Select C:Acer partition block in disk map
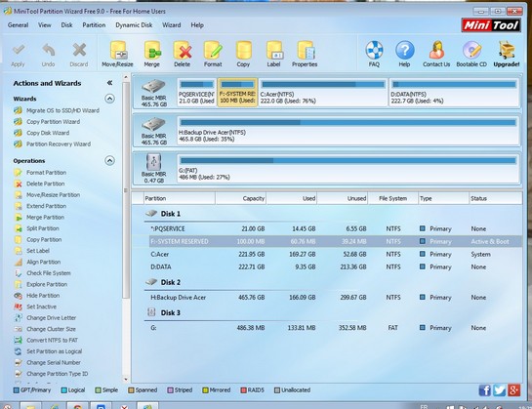 pyautogui.click(x=323, y=93)
